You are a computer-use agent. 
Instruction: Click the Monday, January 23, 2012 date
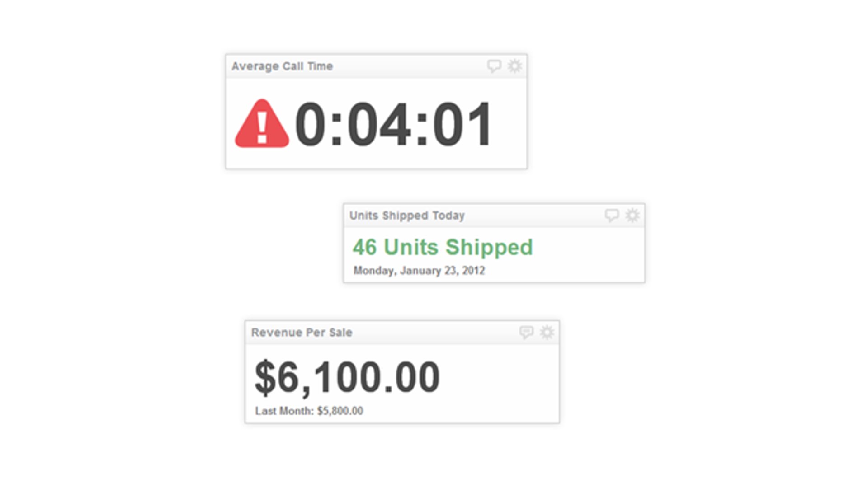[x=419, y=271]
